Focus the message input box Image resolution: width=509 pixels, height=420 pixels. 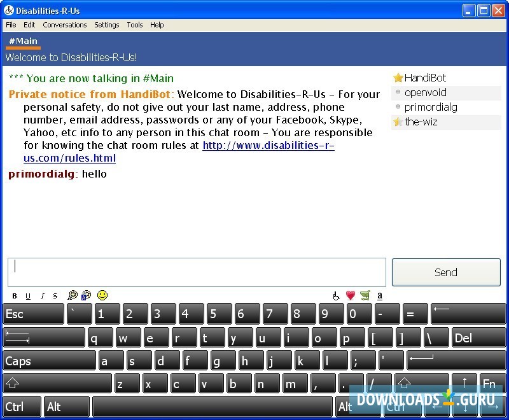click(197, 272)
